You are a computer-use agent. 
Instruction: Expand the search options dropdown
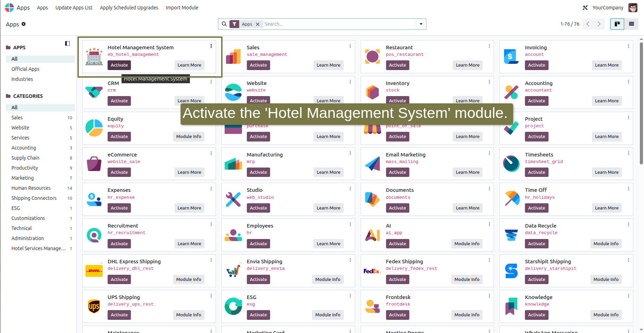point(421,24)
